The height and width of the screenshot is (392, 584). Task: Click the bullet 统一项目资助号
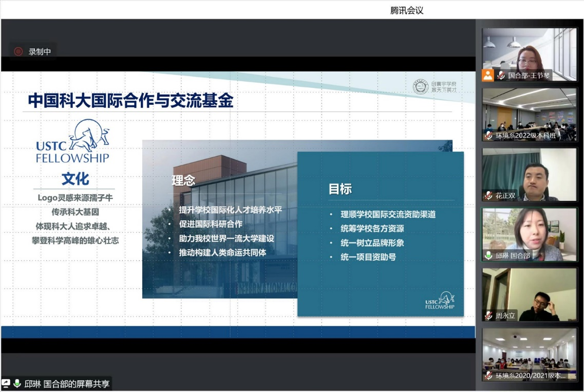[x=368, y=257]
